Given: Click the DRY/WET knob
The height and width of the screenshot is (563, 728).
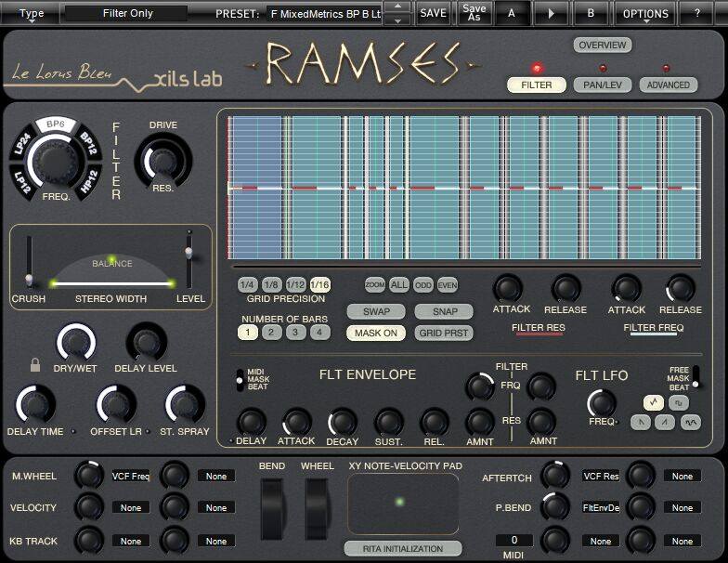Looking at the screenshot, I should (x=76, y=343).
